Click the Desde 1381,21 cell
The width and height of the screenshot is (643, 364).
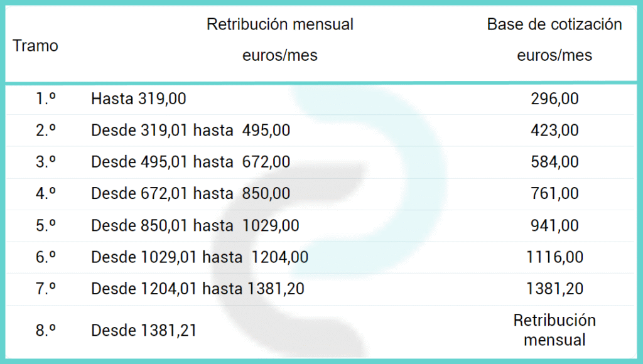click(x=144, y=330)
